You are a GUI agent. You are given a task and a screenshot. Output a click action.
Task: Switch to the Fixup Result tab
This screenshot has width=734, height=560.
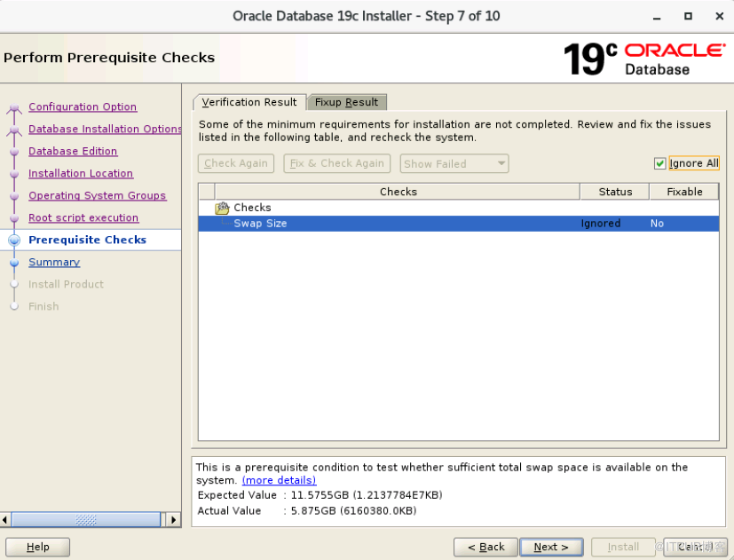coord(346,102)
